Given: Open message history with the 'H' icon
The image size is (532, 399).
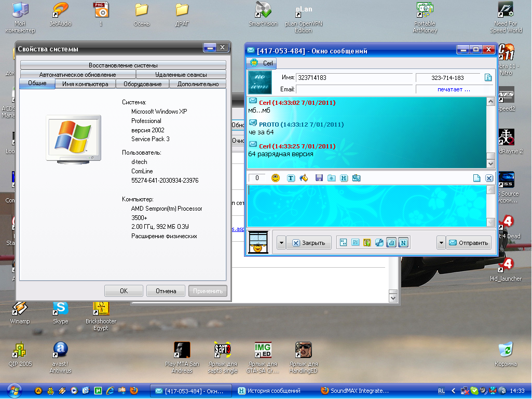Looking at the screenshot, I should pos(344,178).
